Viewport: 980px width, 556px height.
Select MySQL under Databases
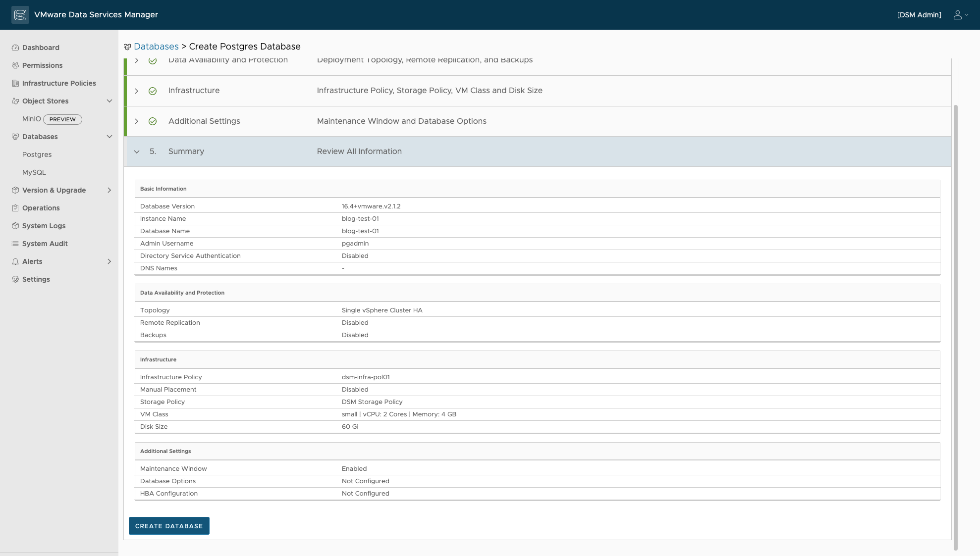tap(34, 172)
